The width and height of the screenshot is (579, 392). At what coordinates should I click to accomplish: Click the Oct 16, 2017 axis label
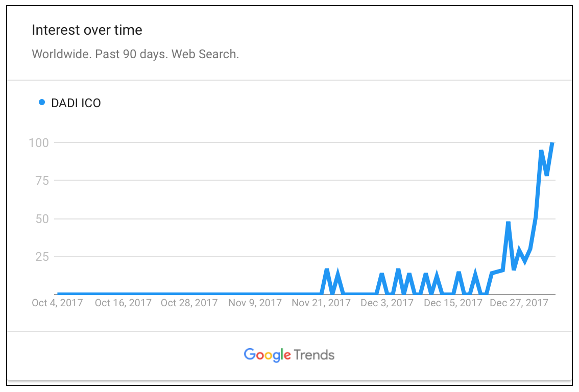[123, 303]
